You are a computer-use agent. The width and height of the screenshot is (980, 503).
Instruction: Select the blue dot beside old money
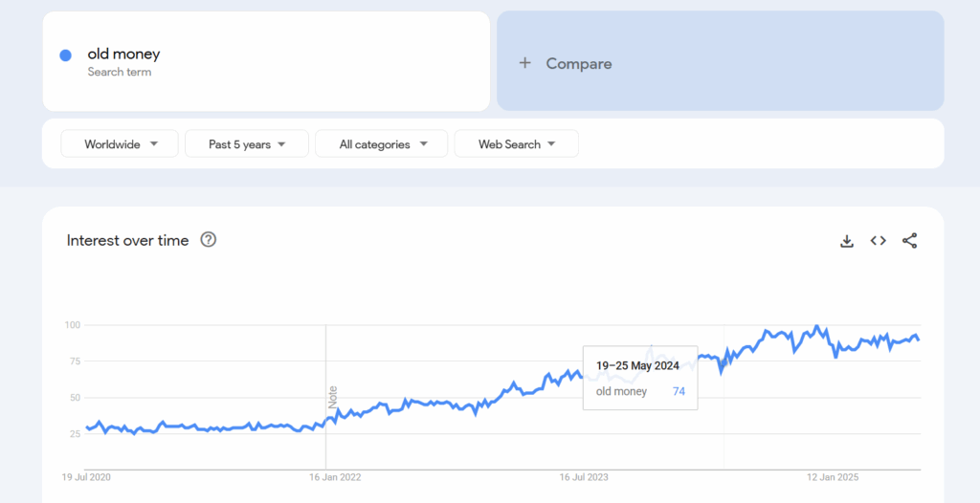[66, 55]
